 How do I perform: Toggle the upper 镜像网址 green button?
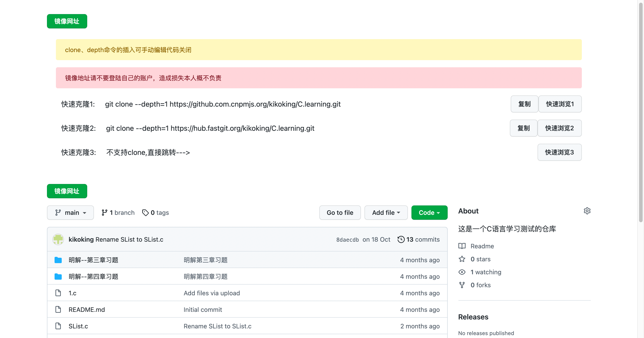(67, 21)
